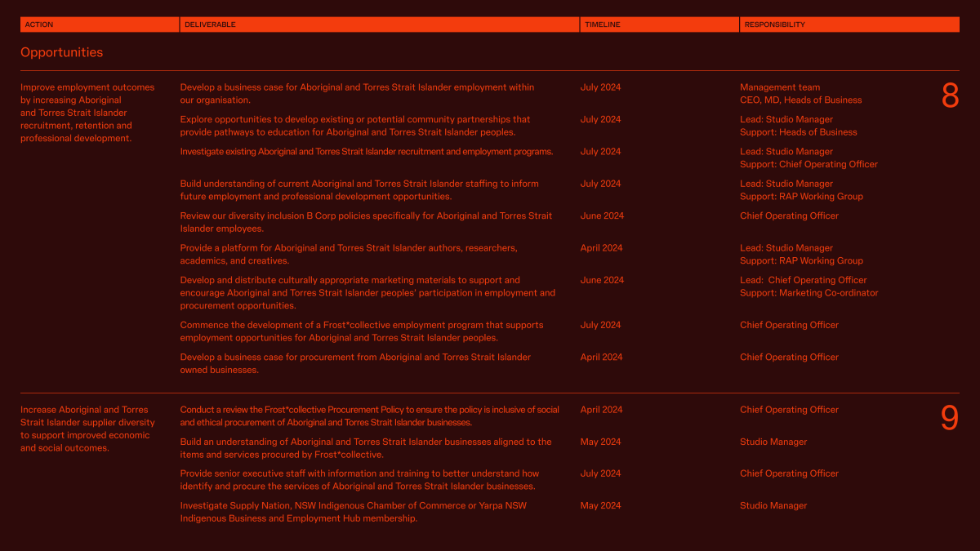Viewport: 980px width, 551px height.
Task: Click 'Support: Heads of Business' text
Action: tap(798, 132)
